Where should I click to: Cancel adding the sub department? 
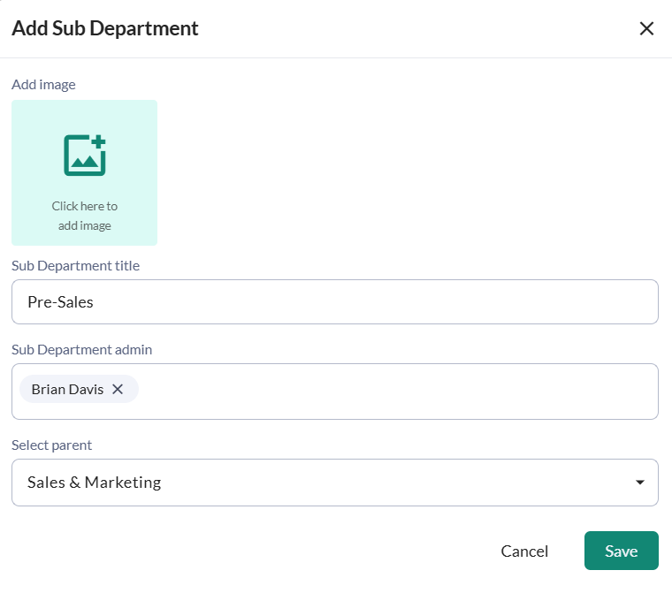tap(524, 551)
